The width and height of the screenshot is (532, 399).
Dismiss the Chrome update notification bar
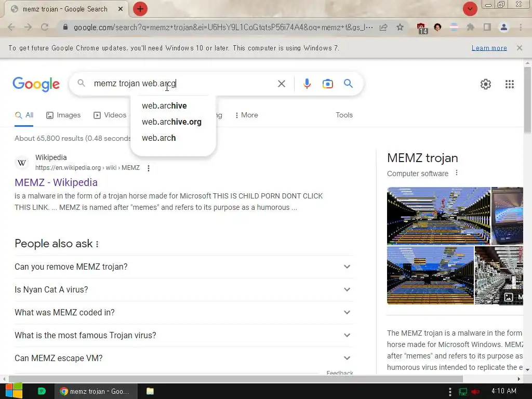[519, 48]
